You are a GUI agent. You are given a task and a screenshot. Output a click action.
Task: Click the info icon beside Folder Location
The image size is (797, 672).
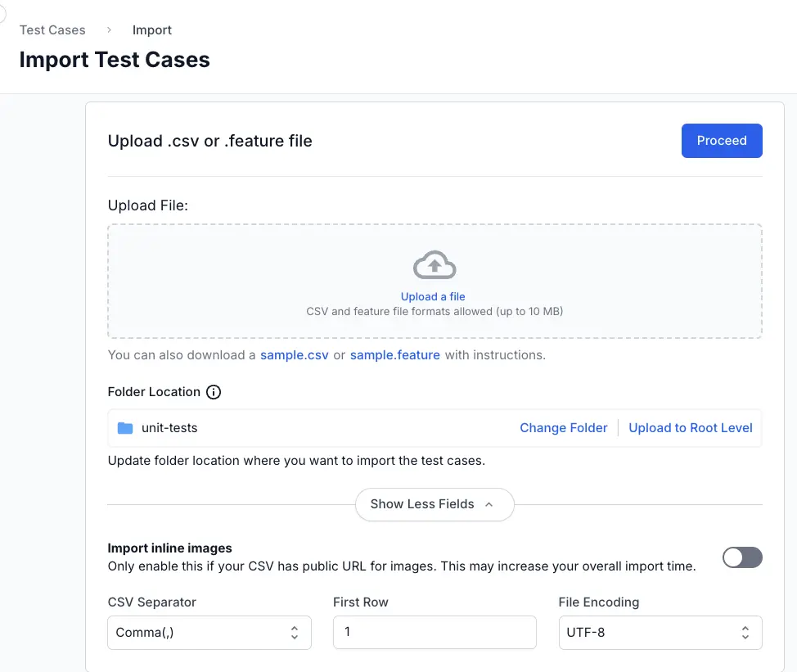[x=214, y=392]
